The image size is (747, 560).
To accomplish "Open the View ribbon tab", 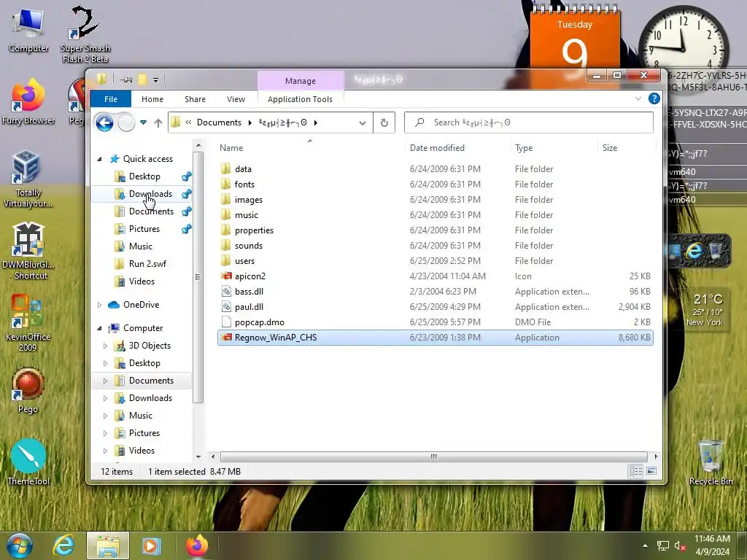I will [236, 99].
